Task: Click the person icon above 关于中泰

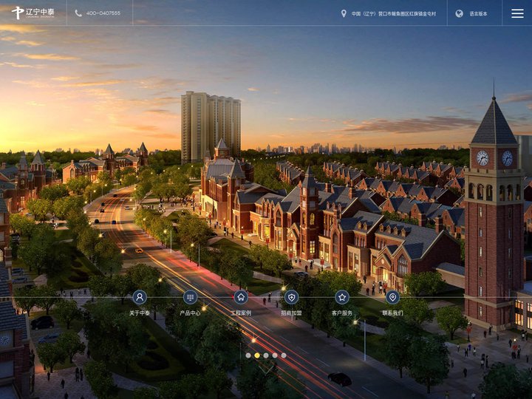Action: click(140, 297)
